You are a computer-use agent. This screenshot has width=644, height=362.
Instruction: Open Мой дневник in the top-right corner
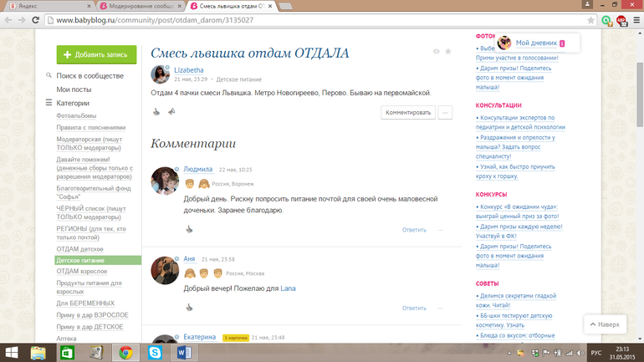click(532, 43)
